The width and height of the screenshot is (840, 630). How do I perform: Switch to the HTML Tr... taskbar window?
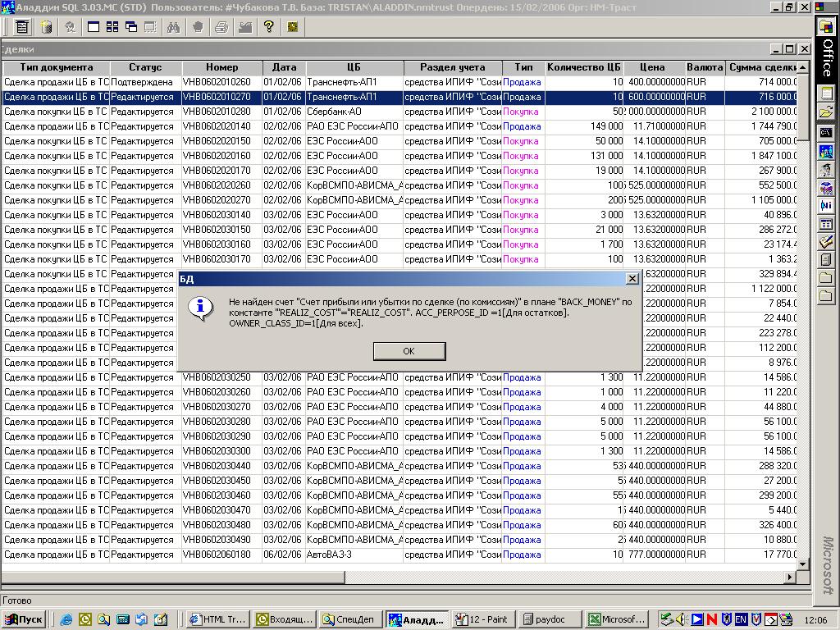pyautogui.click(x=220, y=619)
